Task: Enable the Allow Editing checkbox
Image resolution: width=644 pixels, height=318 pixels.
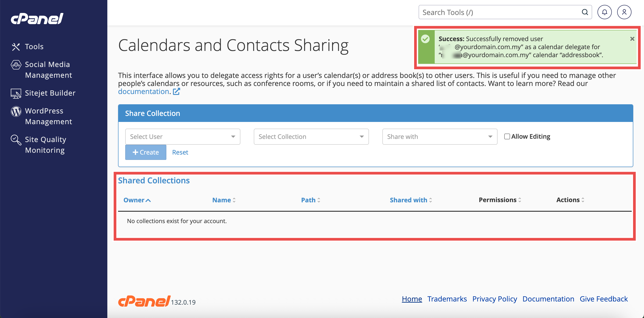Action: pos(507,136)
